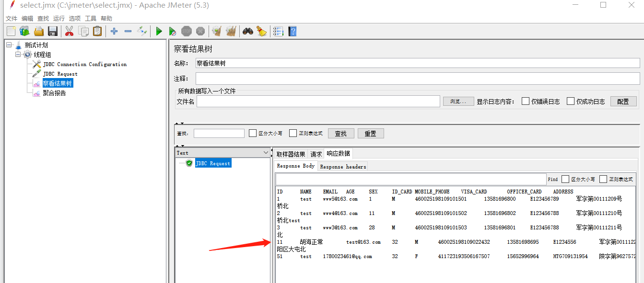Click the 查找 search button
This screenshot has height=283, width=644.
[x=341, y=134]
